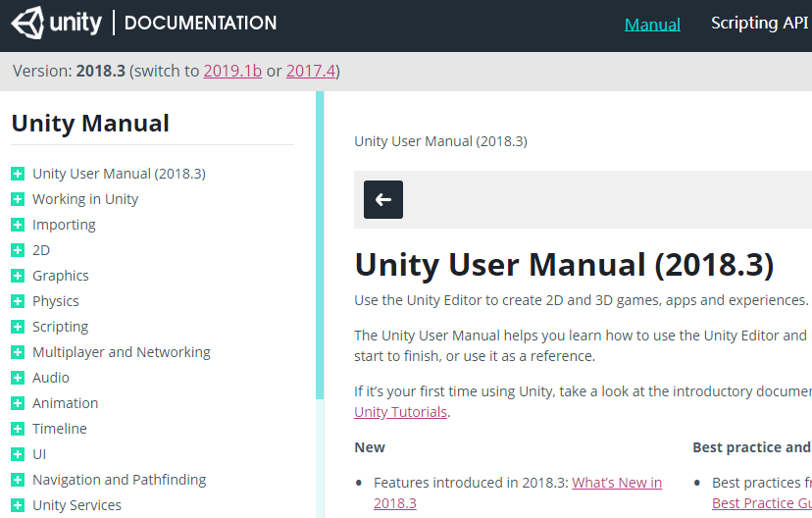Image resolution: width=812 pixels, height=518 pixels.
Task: Open Animation sidebar entry
Action: point(66,403)
